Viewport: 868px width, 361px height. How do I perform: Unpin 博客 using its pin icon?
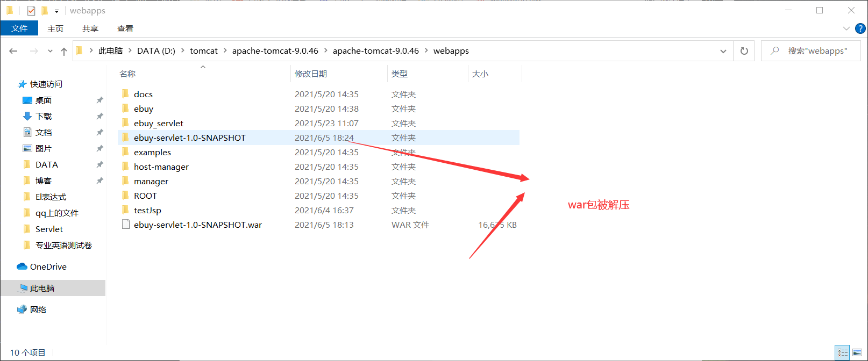click(99, 181)
